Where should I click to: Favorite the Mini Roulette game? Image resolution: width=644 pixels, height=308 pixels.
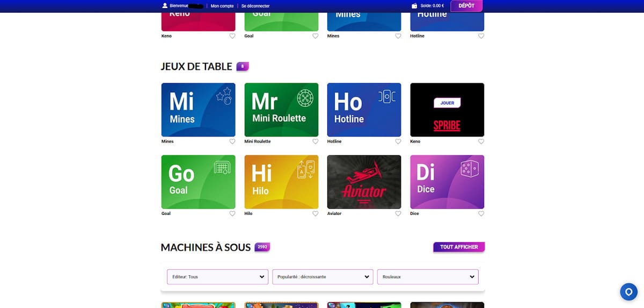[316, 141]
